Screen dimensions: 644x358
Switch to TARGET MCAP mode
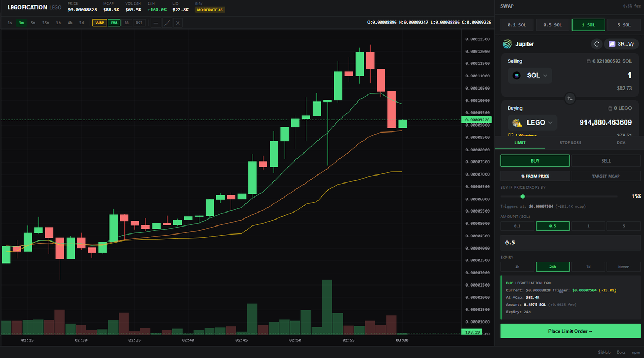606,176
